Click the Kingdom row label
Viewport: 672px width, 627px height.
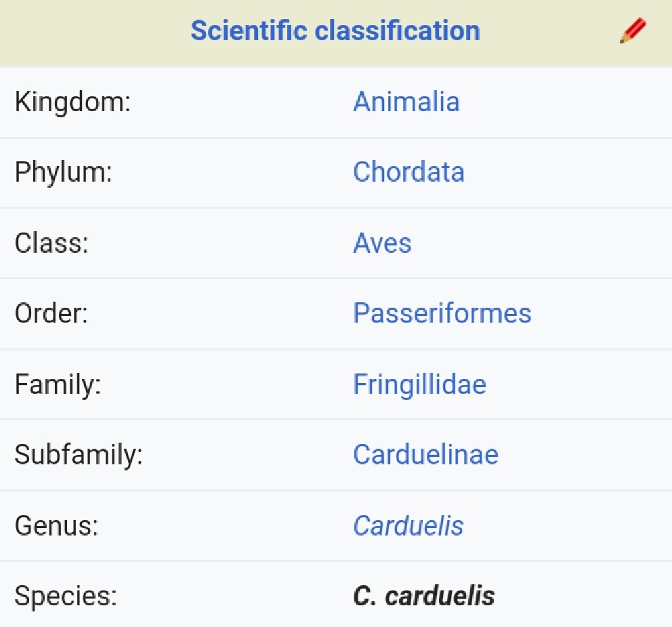pyautogui.click(x=72, y=102)
